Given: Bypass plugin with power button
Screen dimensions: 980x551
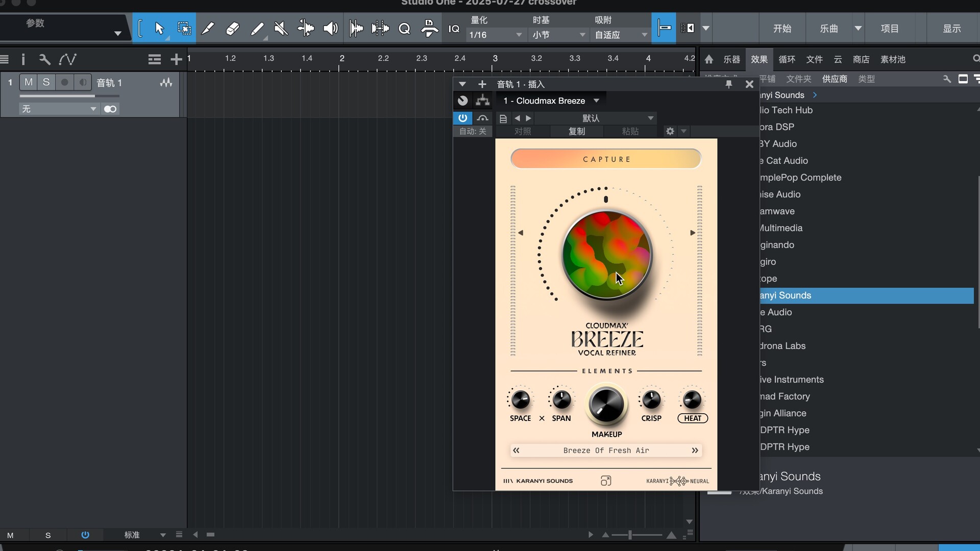Looking at the screenshot, I should [x=462, y=118].
